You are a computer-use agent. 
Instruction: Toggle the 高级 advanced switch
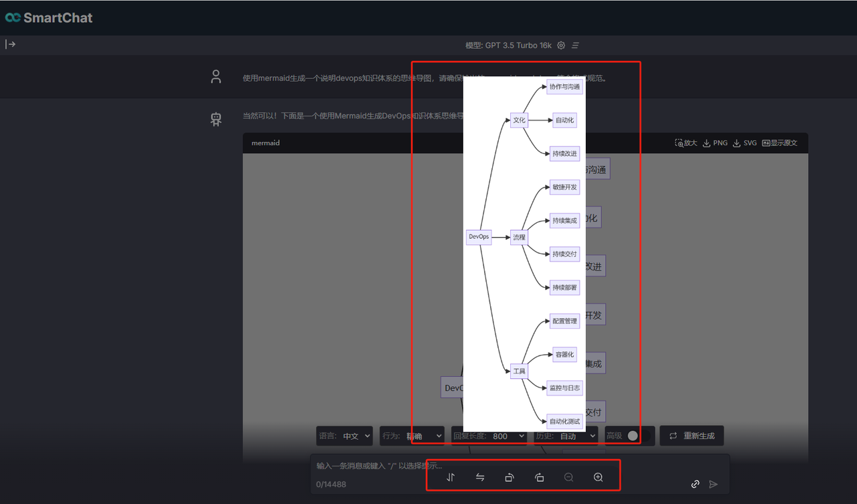(638, 436)
